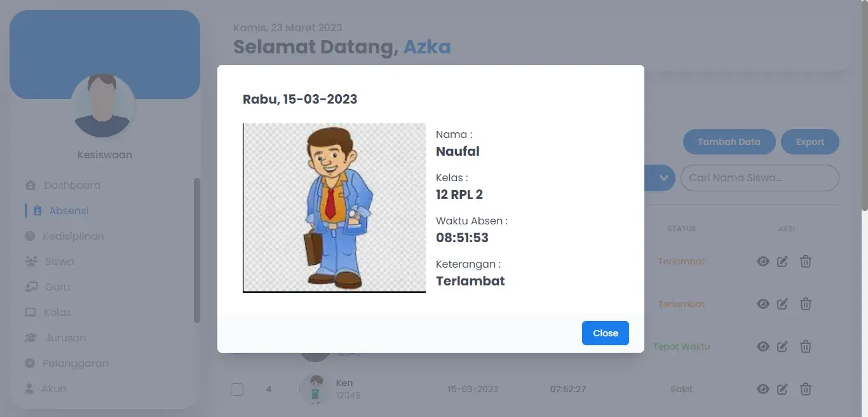868x417 pixels.
Task: Click the date 15-03-2023 in Ken's row
Action: (x=473, y=389)
